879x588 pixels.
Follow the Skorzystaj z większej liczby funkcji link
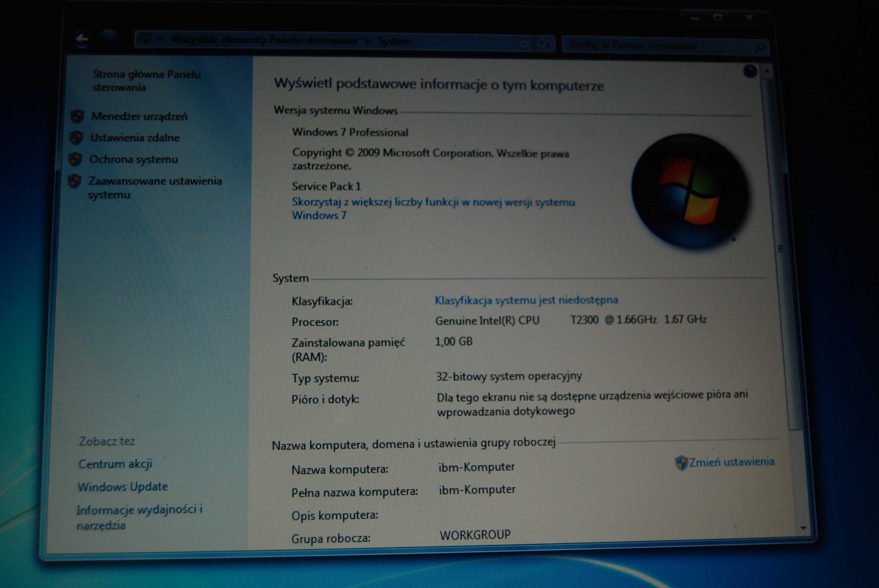pos(433,208)
